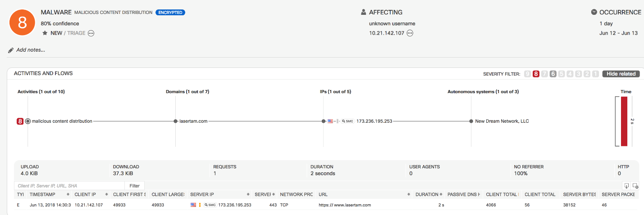Open table column settings icon
This screenshot has width=644, height=215.
635,185
